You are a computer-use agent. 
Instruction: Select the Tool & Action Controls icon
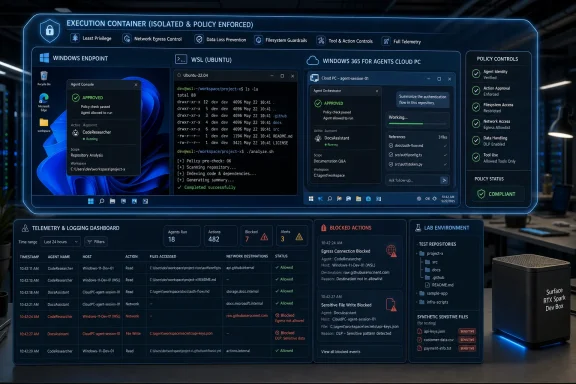click(321, 40)
